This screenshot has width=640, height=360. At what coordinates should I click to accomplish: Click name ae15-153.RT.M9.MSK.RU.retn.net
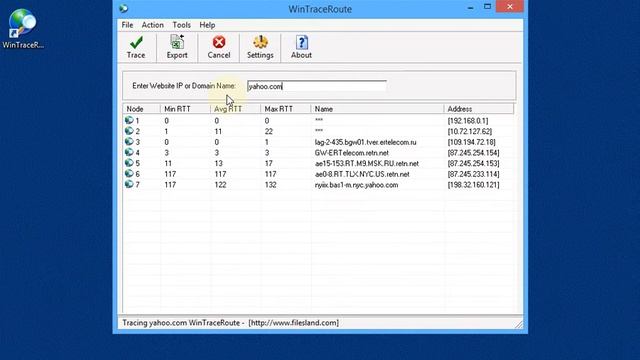[x=367, y=163]
